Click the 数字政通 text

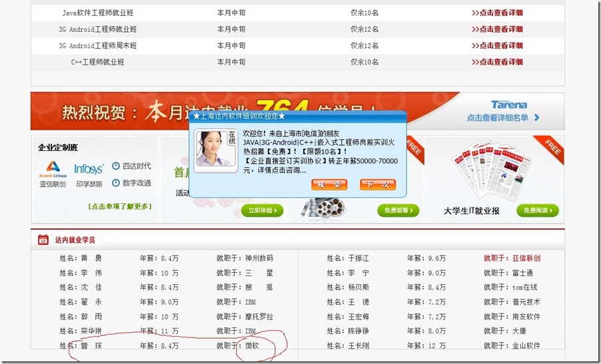pos(137,183)
